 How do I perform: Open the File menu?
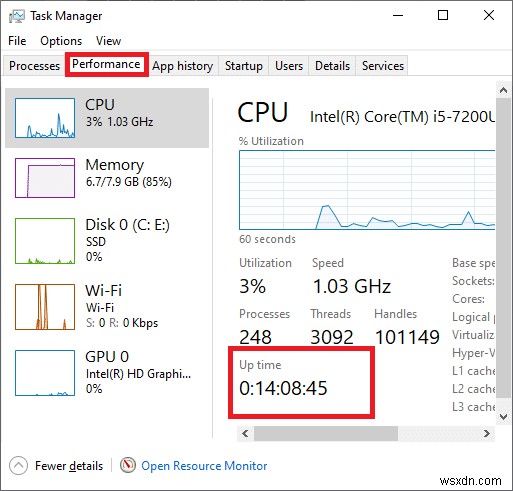(17, 41)
